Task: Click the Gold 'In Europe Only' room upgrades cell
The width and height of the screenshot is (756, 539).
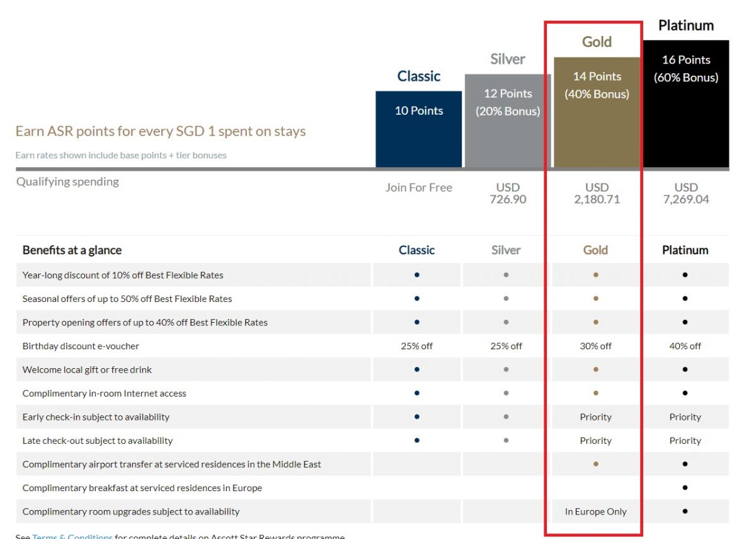Action: pos(596,511)
